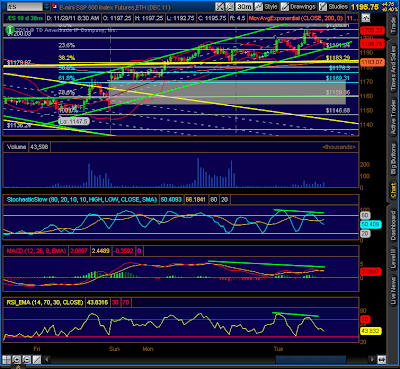Select the trendline drawing tool icon

pyautogui.click(x=36, y=360)
